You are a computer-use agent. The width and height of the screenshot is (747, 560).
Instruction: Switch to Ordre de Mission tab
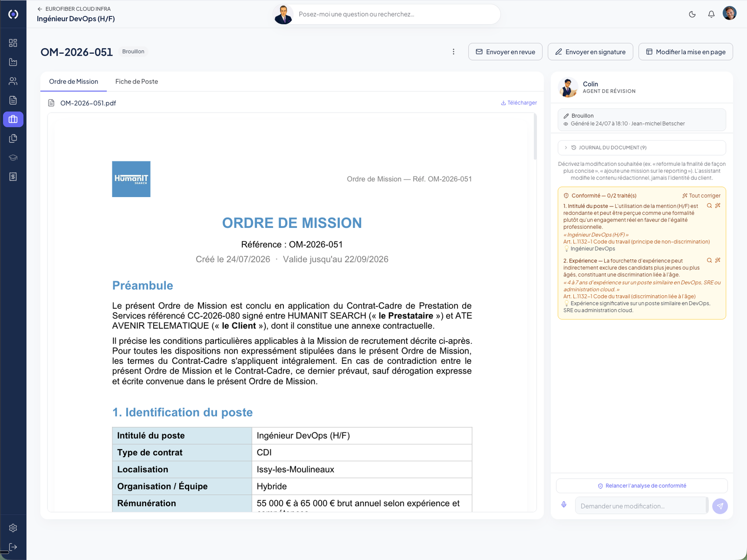pos(73,81)
